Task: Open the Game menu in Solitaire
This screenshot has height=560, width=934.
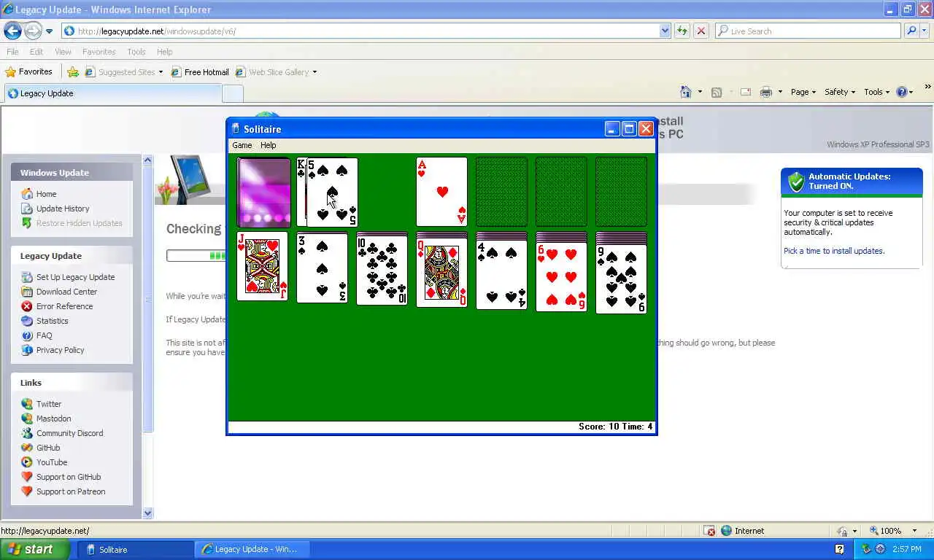Action: click(242, 145)
